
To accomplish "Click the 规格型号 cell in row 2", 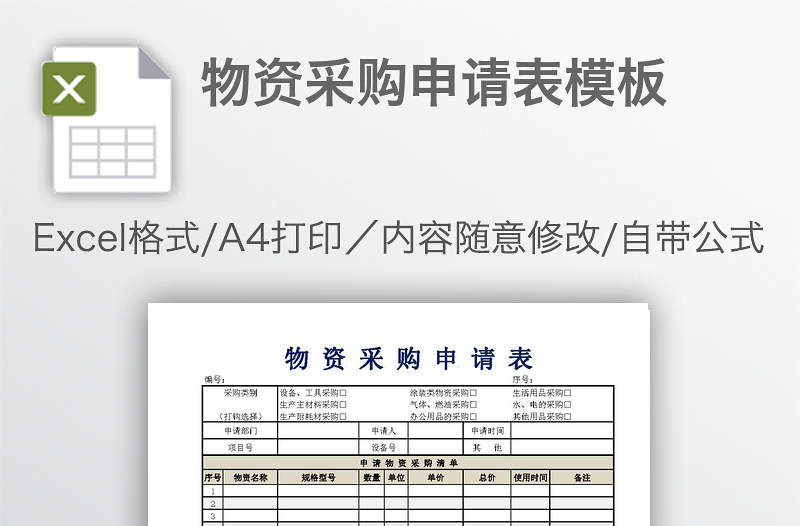I will (x=318, y=504).
